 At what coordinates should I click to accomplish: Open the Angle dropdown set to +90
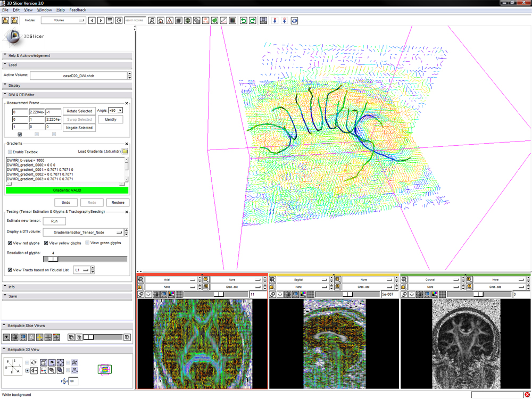click(x=115, y=111)
